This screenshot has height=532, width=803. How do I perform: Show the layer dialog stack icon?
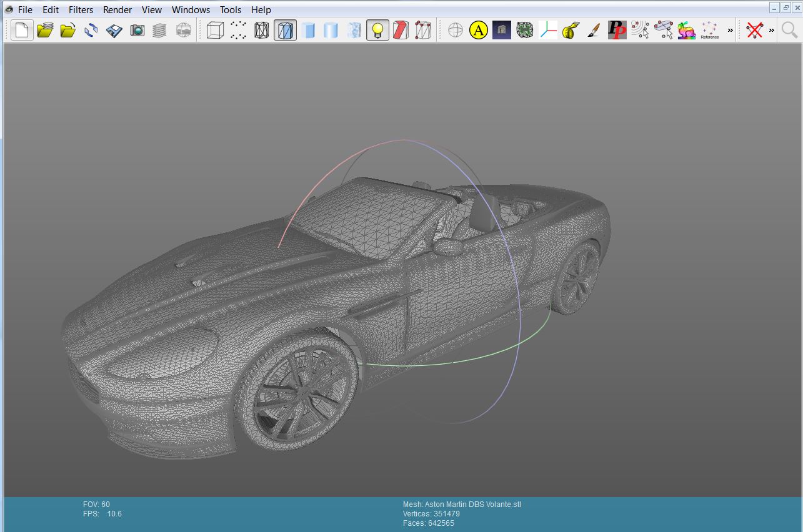(x=160, y=30)
